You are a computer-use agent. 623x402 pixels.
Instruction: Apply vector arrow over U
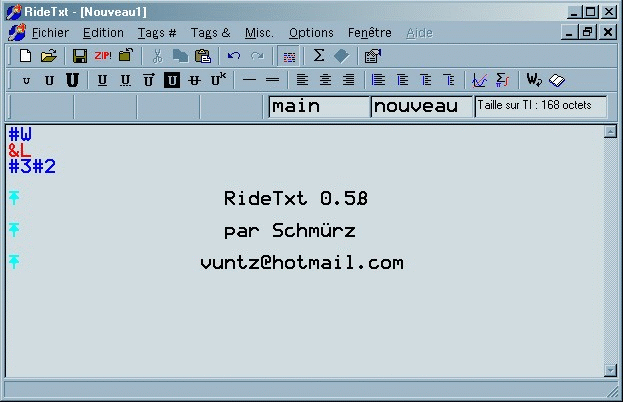coord(149,80)
